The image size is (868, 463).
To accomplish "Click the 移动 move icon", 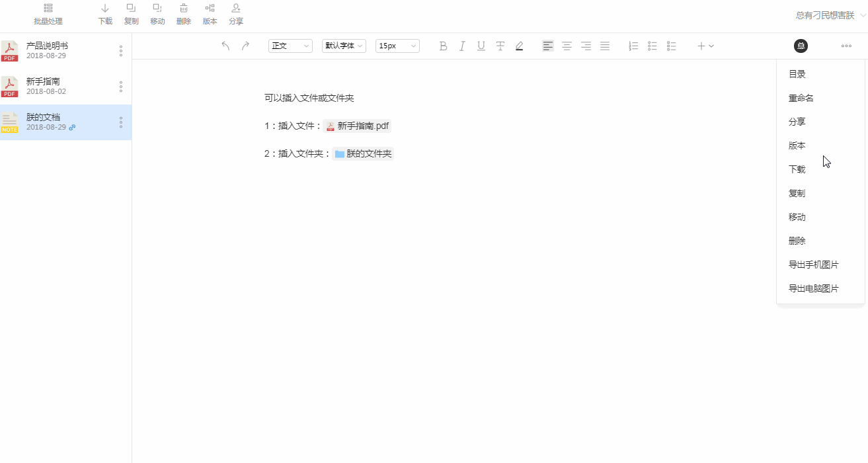I will coord(157,15).
